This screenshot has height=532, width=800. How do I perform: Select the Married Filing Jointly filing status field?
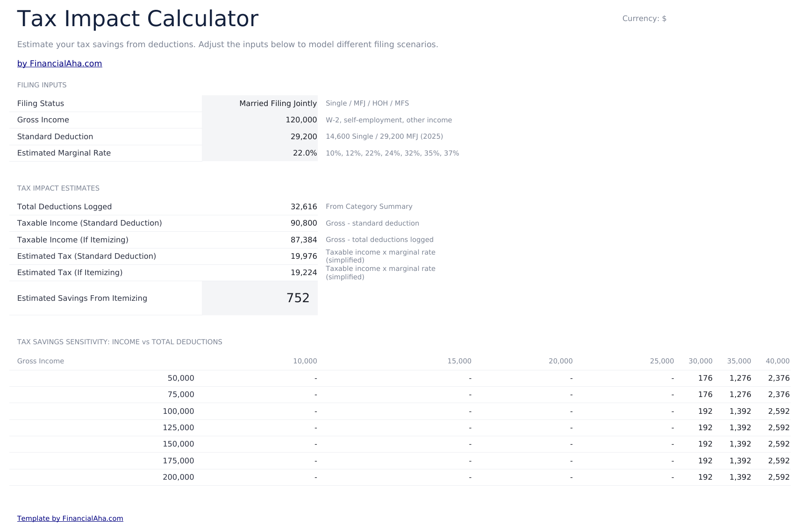coord(260,104)
